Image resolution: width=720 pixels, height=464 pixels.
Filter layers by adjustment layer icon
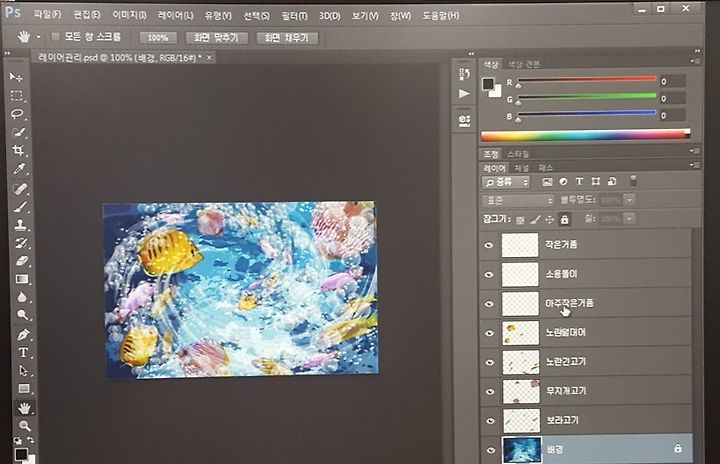(563, 182)
